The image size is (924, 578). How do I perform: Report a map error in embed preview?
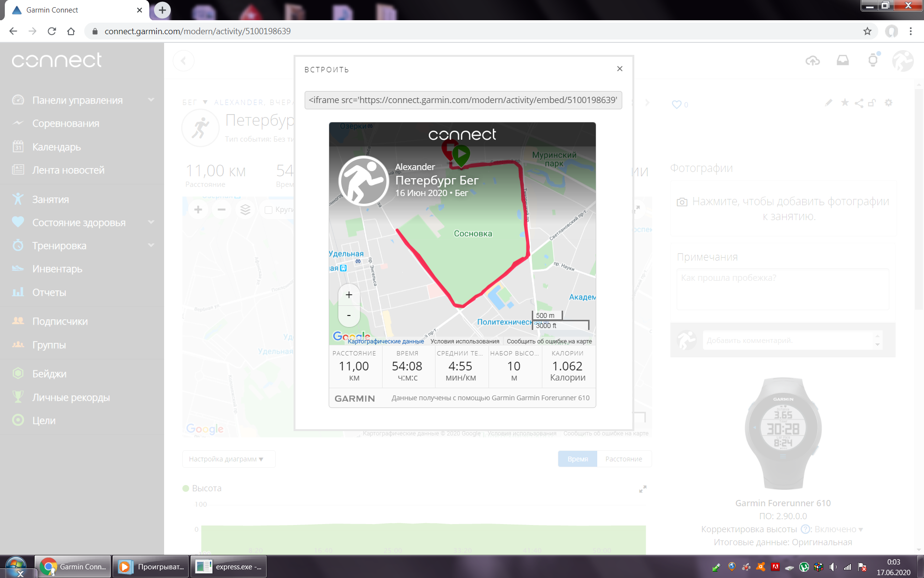549,342
